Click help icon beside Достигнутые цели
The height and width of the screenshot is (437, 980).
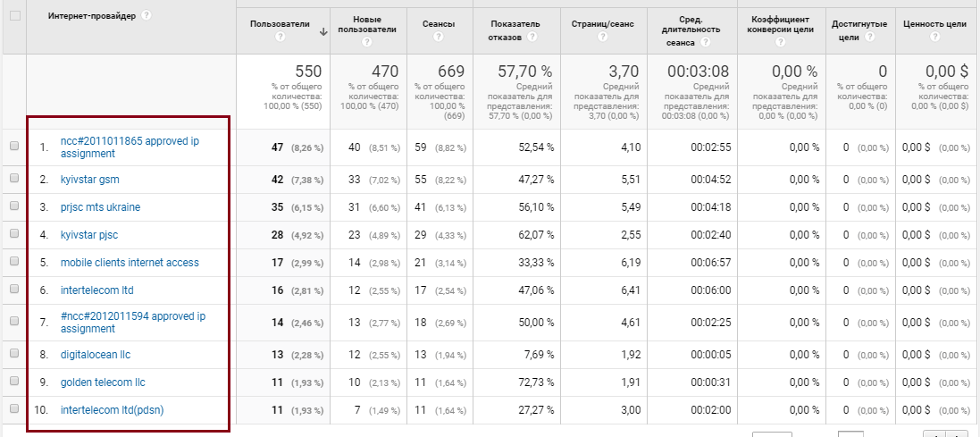[x=869, y=37]
